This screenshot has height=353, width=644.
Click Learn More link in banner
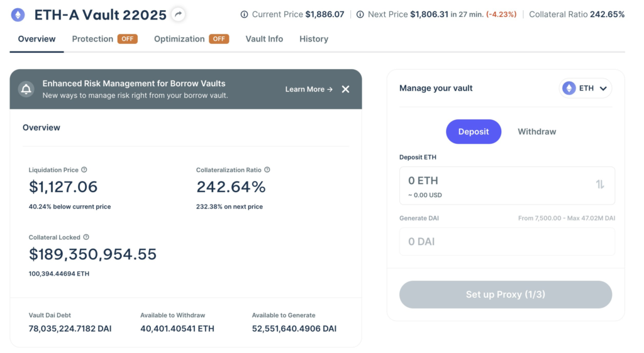(x=309, y=89)
